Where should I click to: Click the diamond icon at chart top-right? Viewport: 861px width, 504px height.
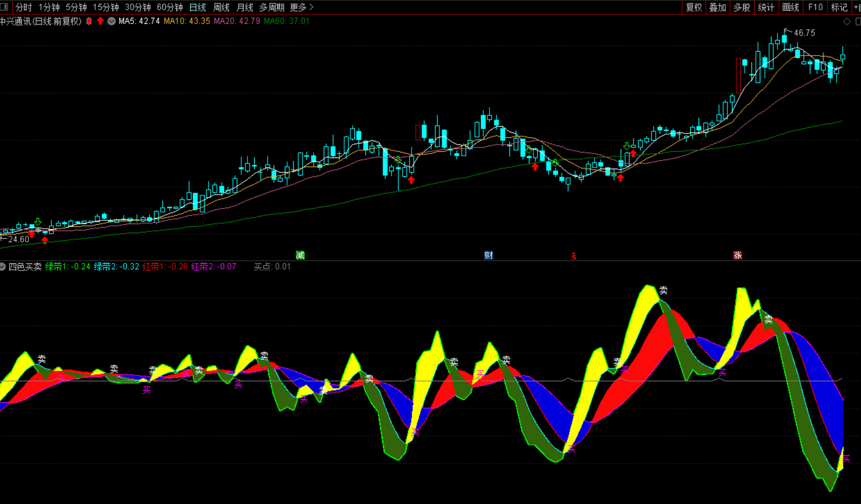(x=847, y=22)
